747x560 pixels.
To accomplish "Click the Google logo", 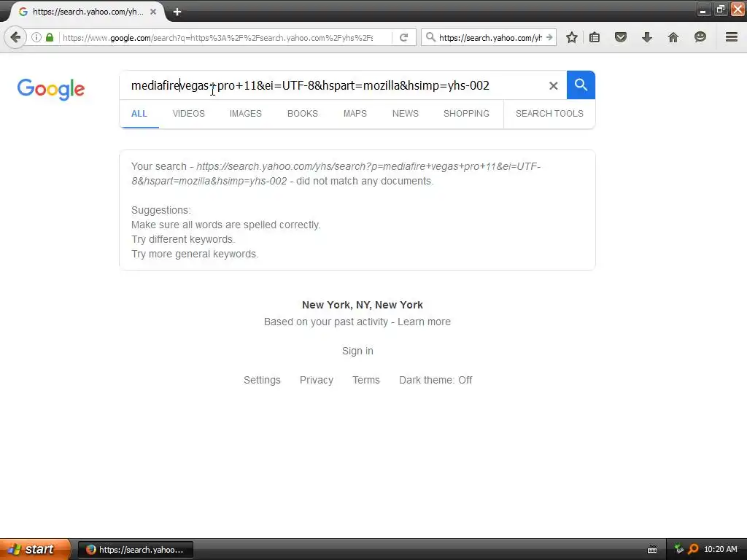I will 51,89.
